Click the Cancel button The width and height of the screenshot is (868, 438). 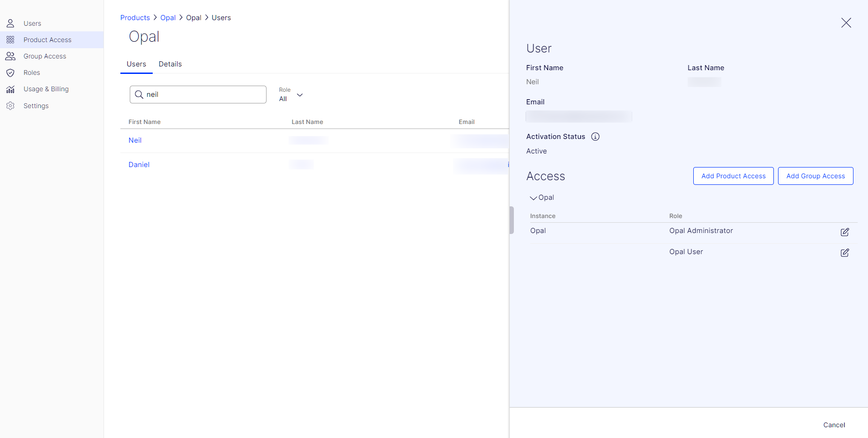834,425
